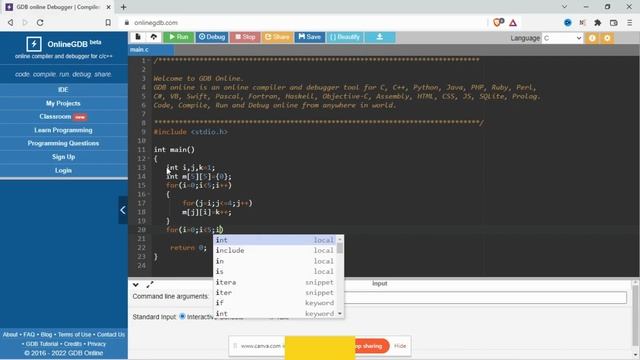The image size is (640, 360).
Task: Click the autocomplete list down scroll arrow
Action: 340,314
